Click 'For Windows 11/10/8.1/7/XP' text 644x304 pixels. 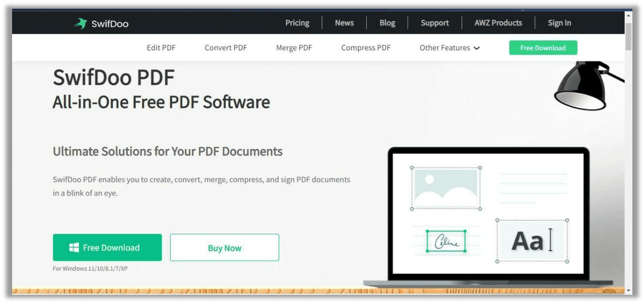(x=90, y=268)
